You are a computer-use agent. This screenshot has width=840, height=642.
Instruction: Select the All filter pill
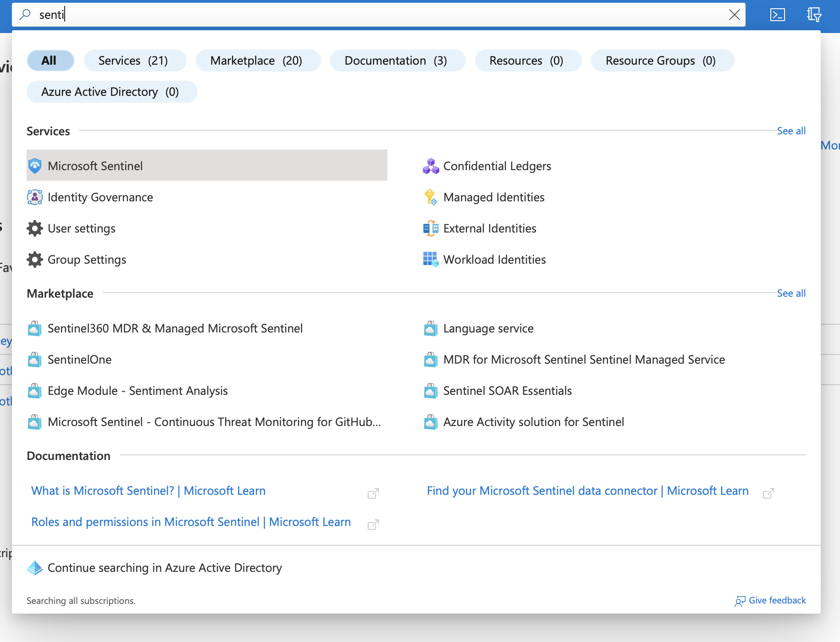coord(50,61)
